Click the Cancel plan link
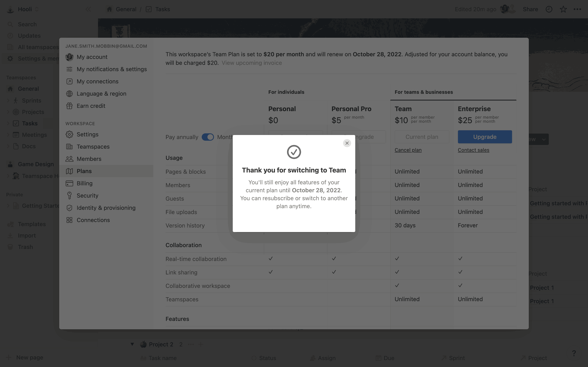588x367 pixels. click(408, 150)
